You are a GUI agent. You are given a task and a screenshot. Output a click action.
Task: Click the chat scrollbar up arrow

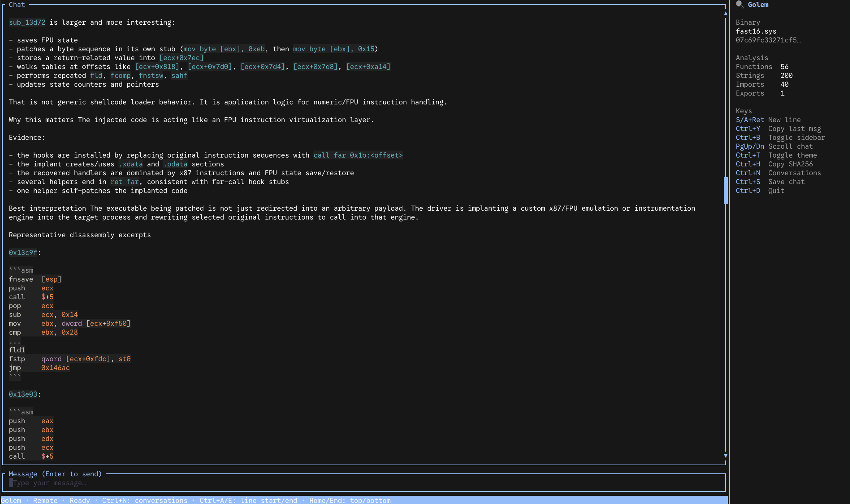[x=726, y=13]
